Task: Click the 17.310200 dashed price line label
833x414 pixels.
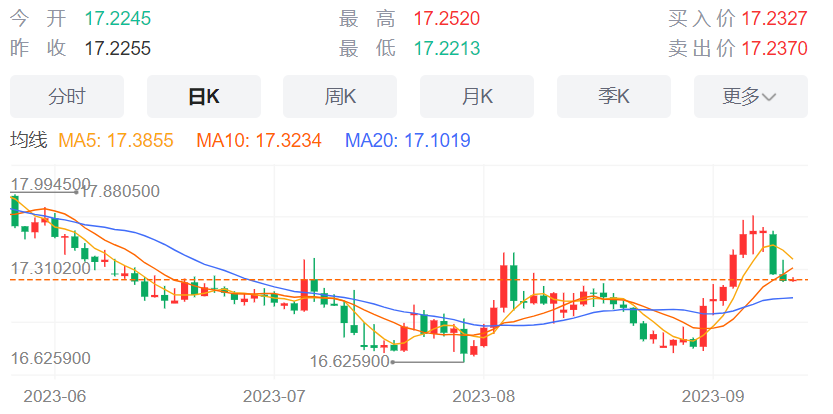Action: point(50,269)
